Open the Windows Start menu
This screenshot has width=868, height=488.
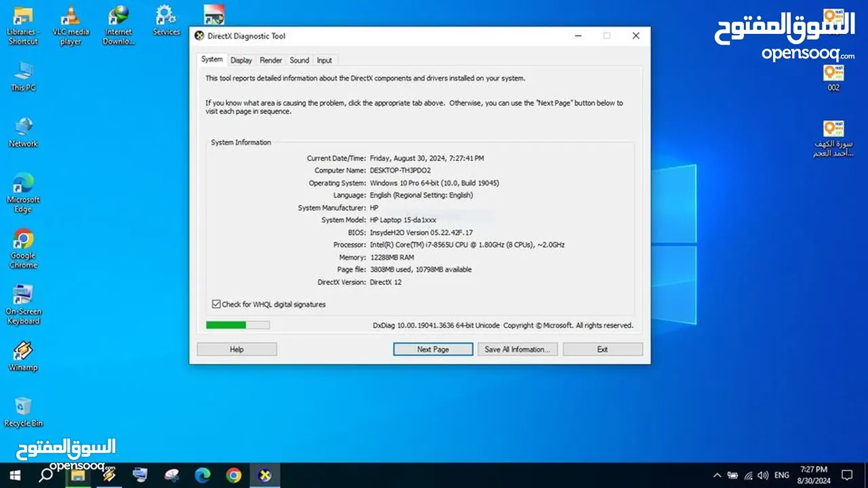point(14,475)
